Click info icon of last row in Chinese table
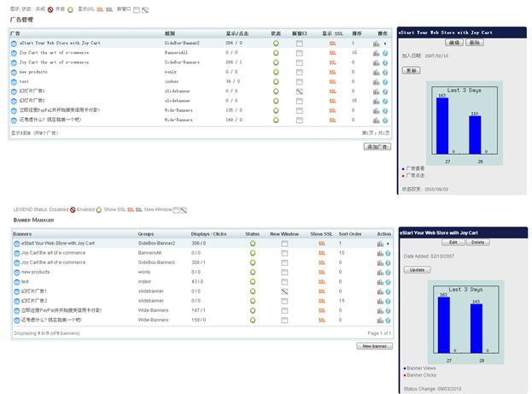Image resolution: width=532 pixels, height=394 pixels. 385,121
